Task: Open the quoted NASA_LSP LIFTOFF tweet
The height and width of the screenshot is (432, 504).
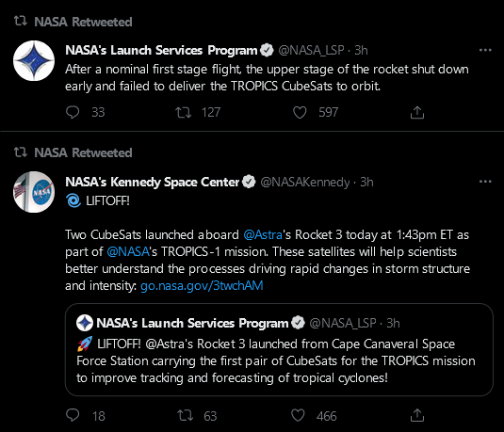Action: click(x=279, y=349)
